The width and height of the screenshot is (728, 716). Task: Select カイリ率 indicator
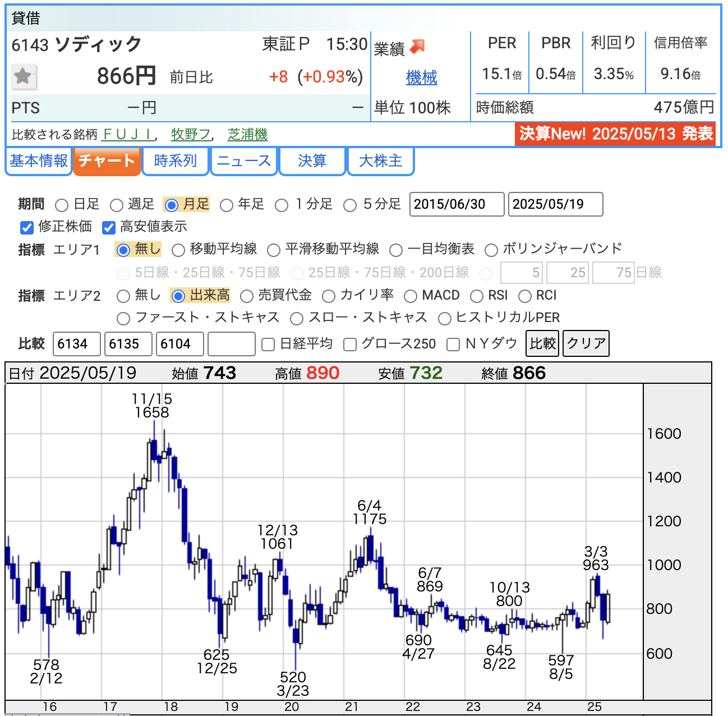tap(329, 296)
